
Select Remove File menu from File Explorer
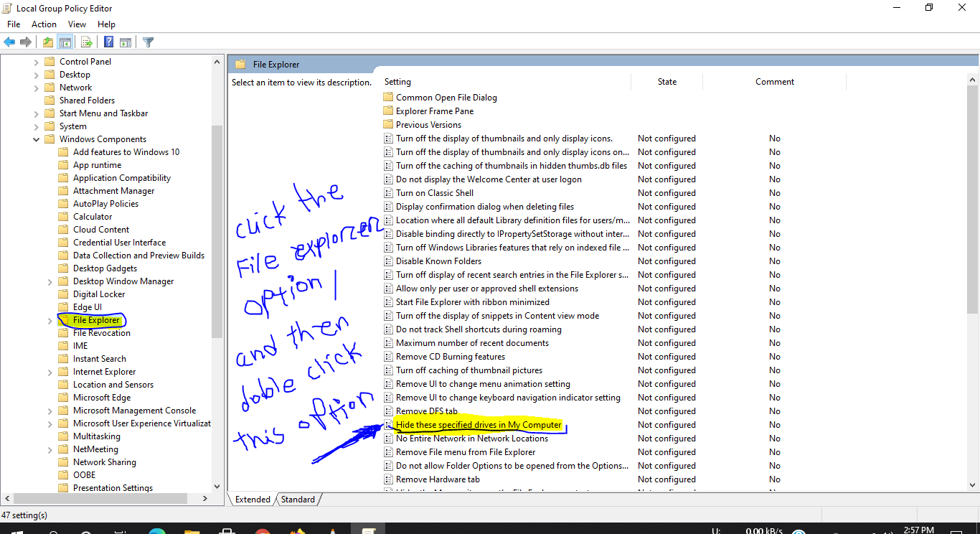466,451
